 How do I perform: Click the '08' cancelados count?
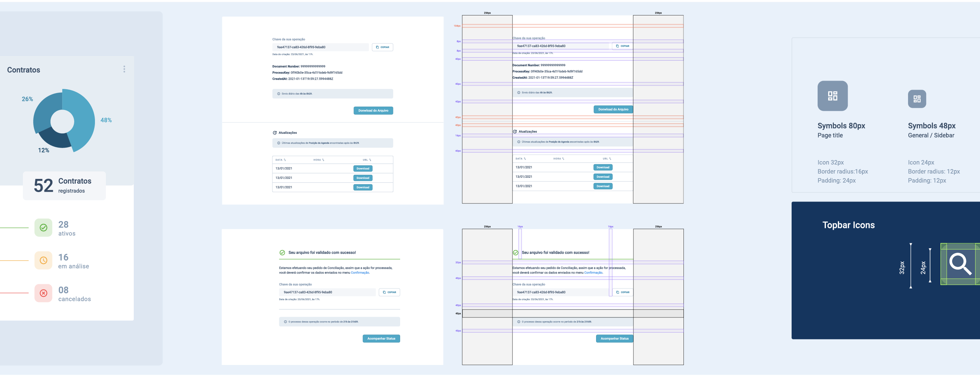63,290
